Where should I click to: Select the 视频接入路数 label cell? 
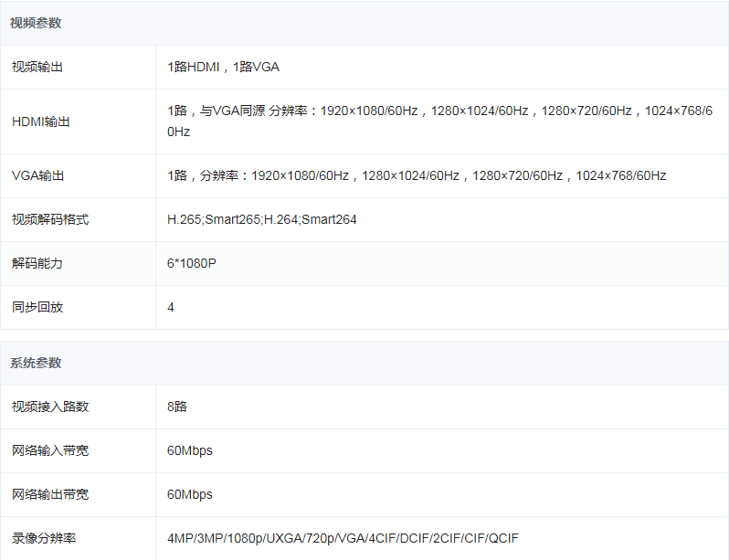[x=79, y=407]
